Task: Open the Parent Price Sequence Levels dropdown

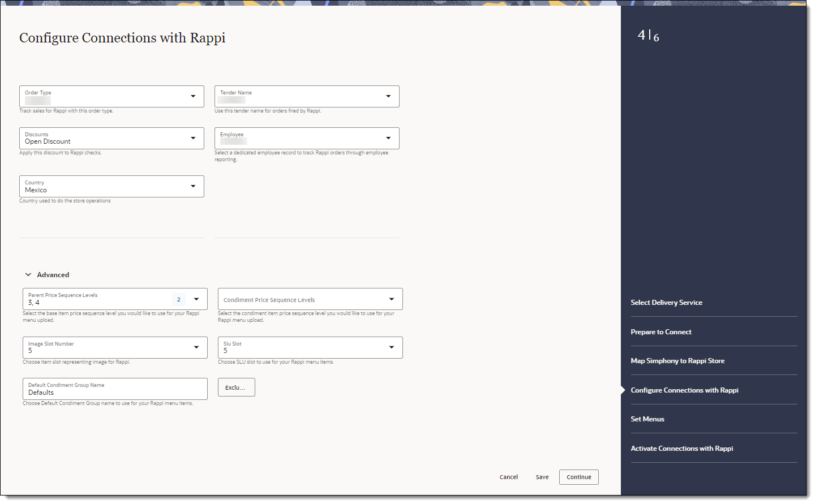Action: (x=115, y=299)
